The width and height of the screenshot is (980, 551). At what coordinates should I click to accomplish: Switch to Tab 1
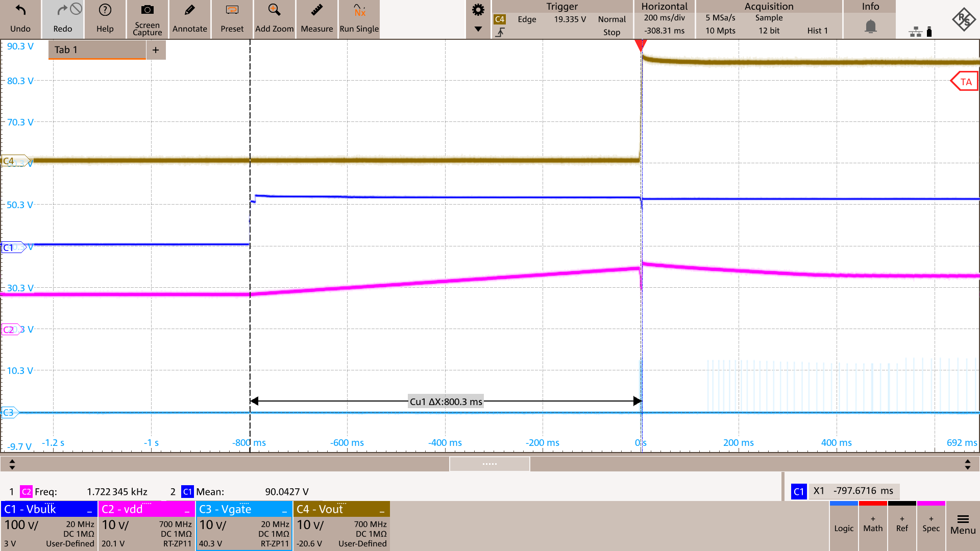[x=96, y=49]
